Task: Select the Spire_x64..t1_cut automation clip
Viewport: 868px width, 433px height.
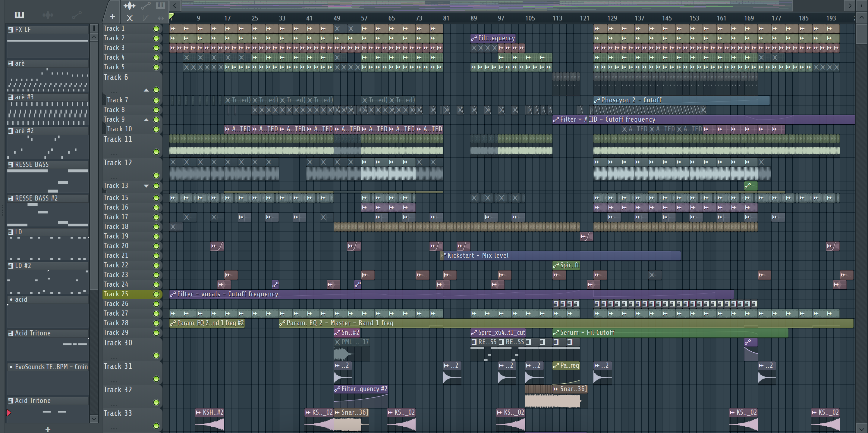Action: coord(498,333)
